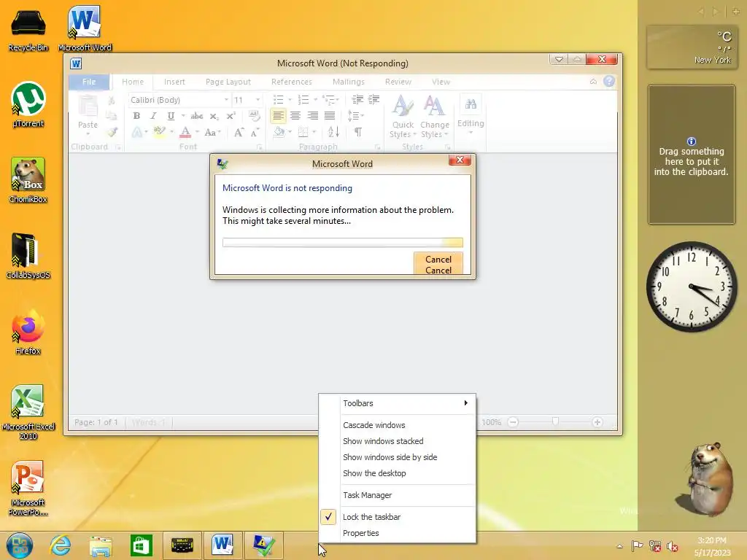
Task: Switch to the References ribbon tab
Action: click(292, 82)
